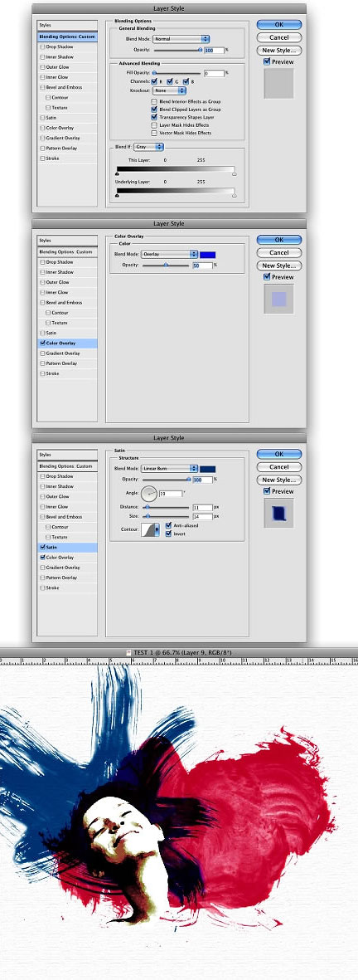This screenshot has width=358, height=980.
Task: Uncheck the G channel checkbox
Action: pyautogui.click(x=169, y=81)
